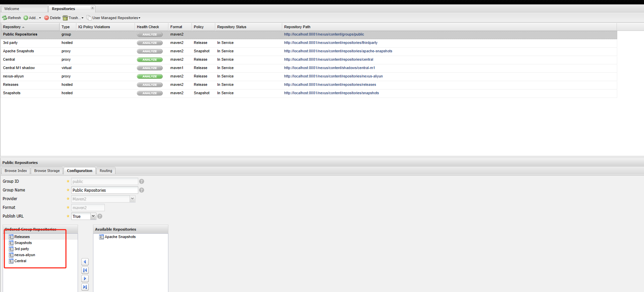Close the Repositories tab
644x292 pixels.
[93, 8]
